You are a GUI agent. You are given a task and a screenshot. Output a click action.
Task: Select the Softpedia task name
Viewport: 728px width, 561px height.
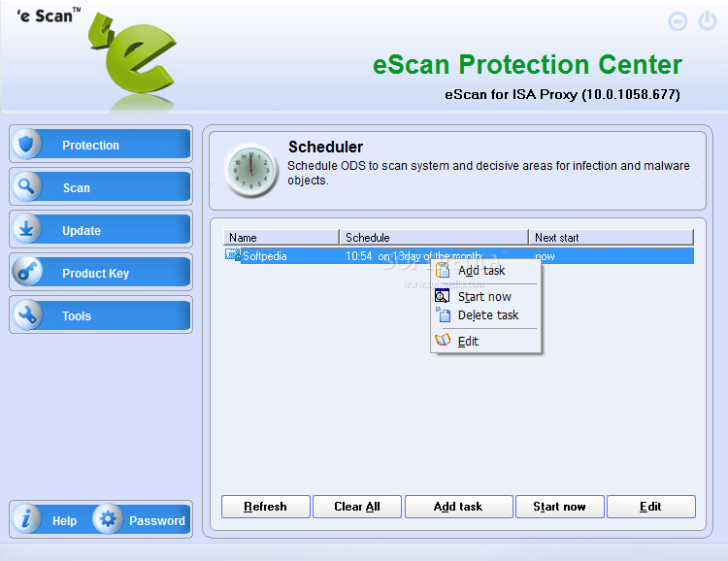click(x=265, y=256)
